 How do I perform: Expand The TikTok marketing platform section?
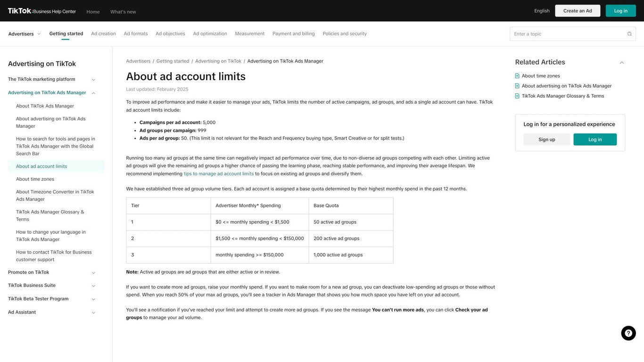coord(93,80)
